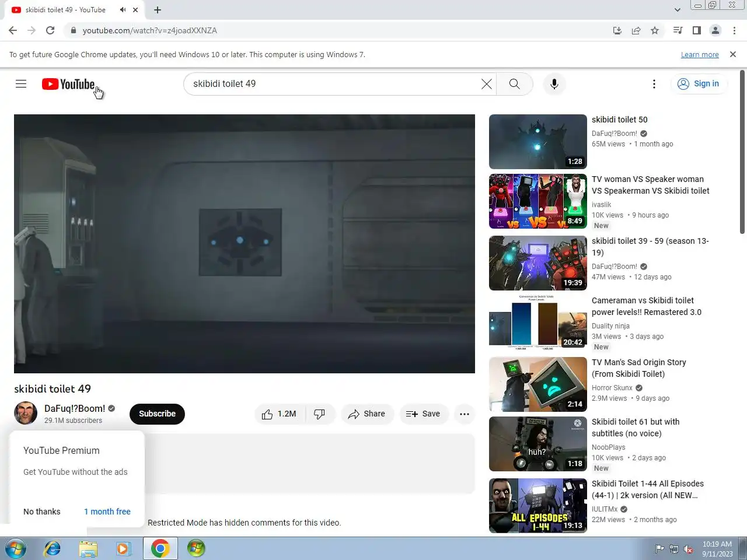Image resolution: width=747 pixels, height=560 pixels.
Task: Click the taskbar clock
Action: pos(717,549)
